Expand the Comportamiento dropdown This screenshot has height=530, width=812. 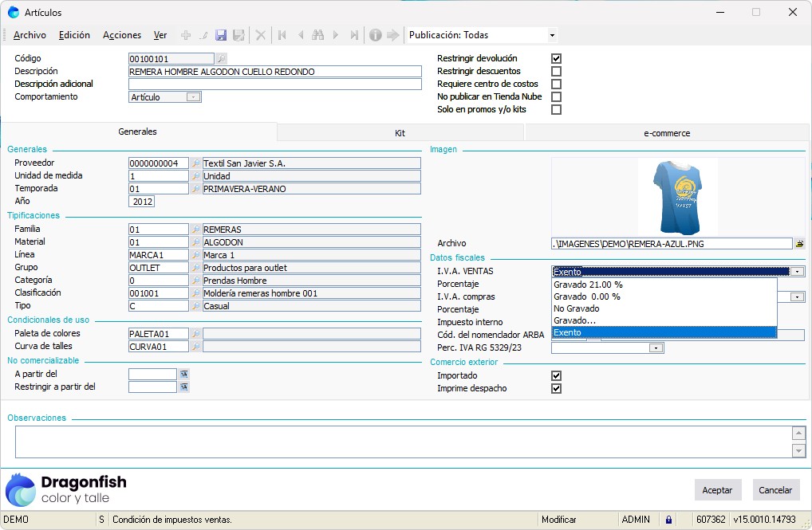tap(193, 97)
